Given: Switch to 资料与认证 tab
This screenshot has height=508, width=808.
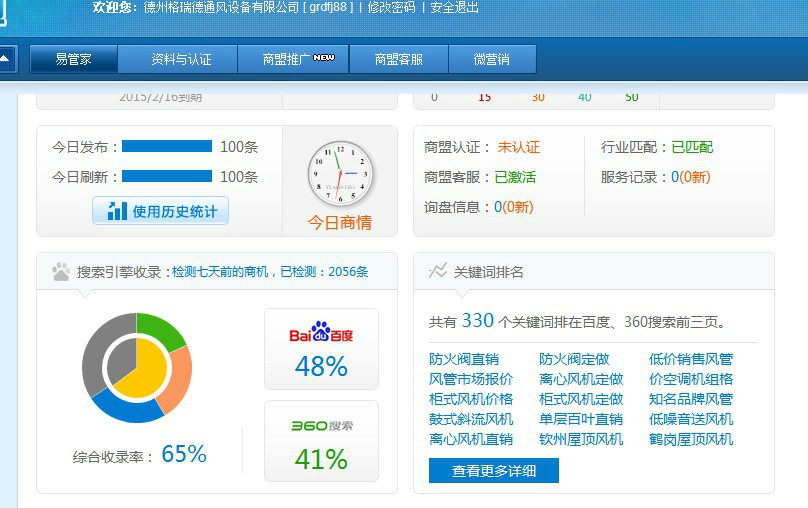Looking at the screenshot, I should (x=181, y=60).
